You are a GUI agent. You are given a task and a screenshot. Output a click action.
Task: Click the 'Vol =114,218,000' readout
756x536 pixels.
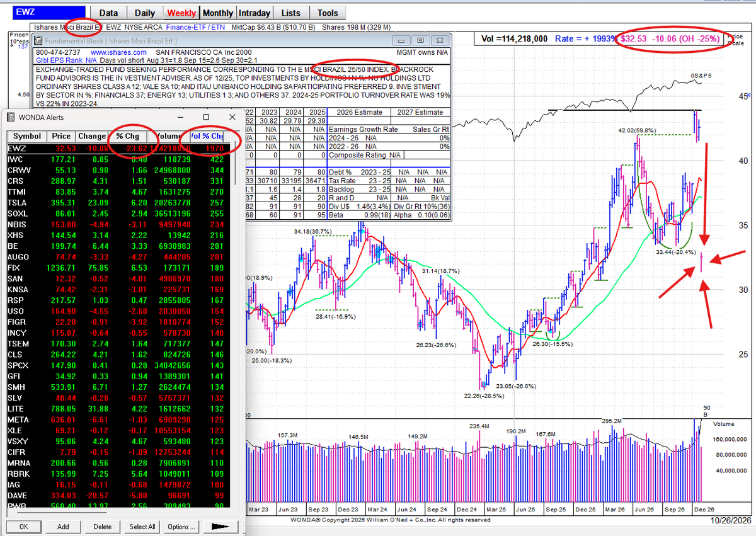[513, 38]
